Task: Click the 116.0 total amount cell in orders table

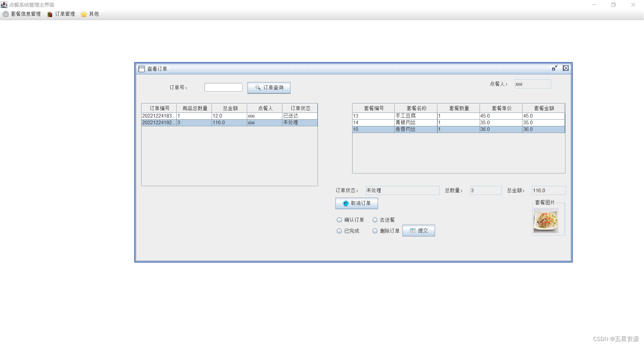Action: [229, 123]
